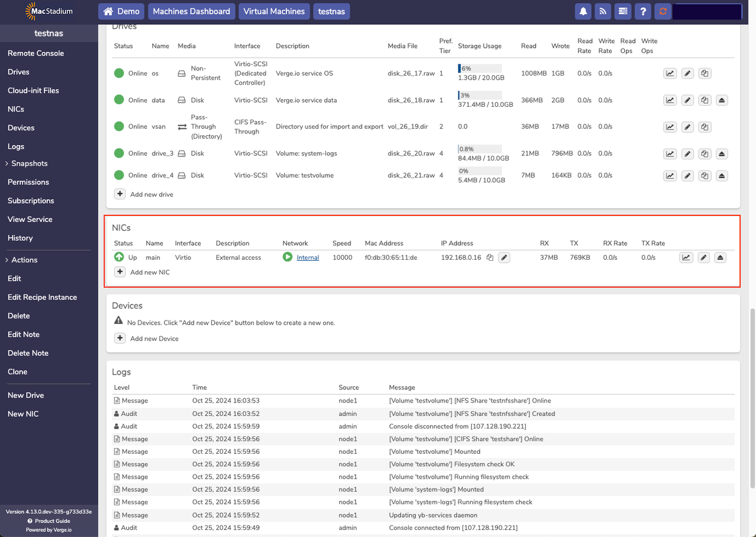Select NICs in the sidebar
756x537 pixels.
click(16, 109)
